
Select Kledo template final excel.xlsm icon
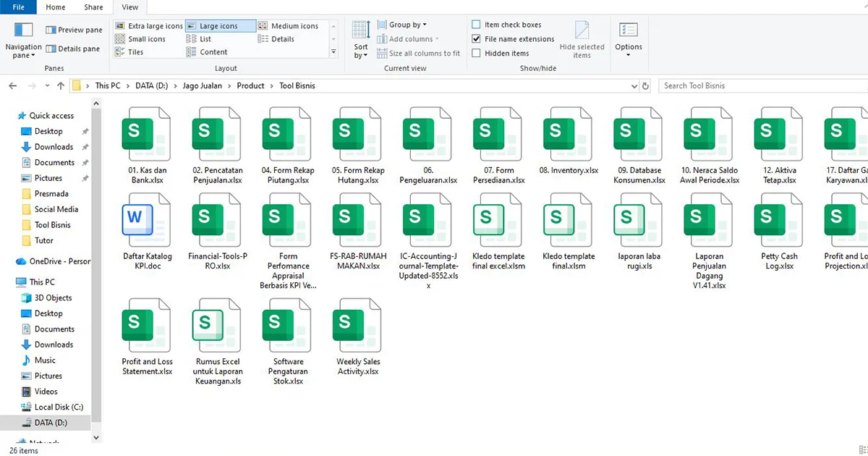[498, 220]
